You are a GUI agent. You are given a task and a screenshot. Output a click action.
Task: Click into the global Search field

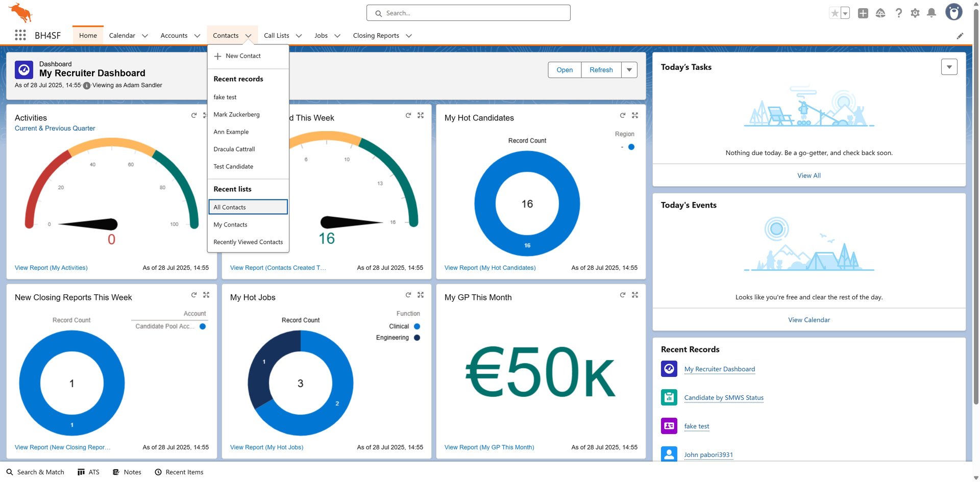[x=468, y=13]
